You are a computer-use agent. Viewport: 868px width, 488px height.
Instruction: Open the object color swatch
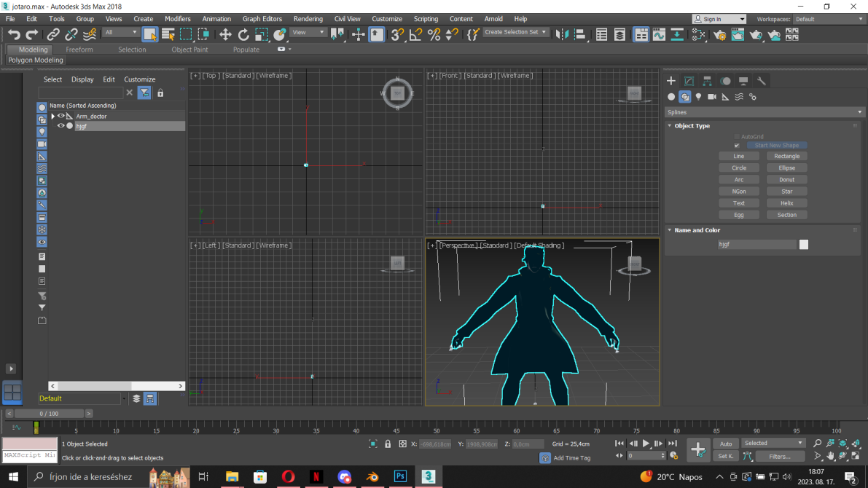(803, 244)
